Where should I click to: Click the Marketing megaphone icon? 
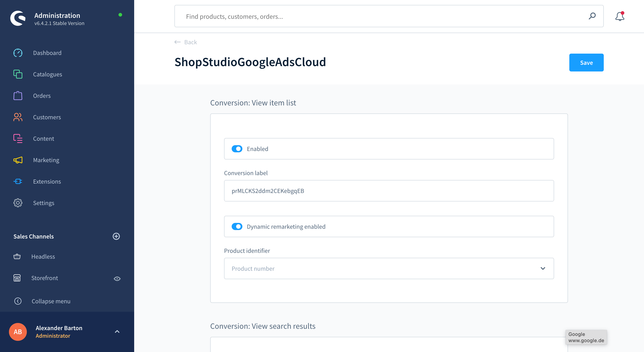[x=18, y=160]
